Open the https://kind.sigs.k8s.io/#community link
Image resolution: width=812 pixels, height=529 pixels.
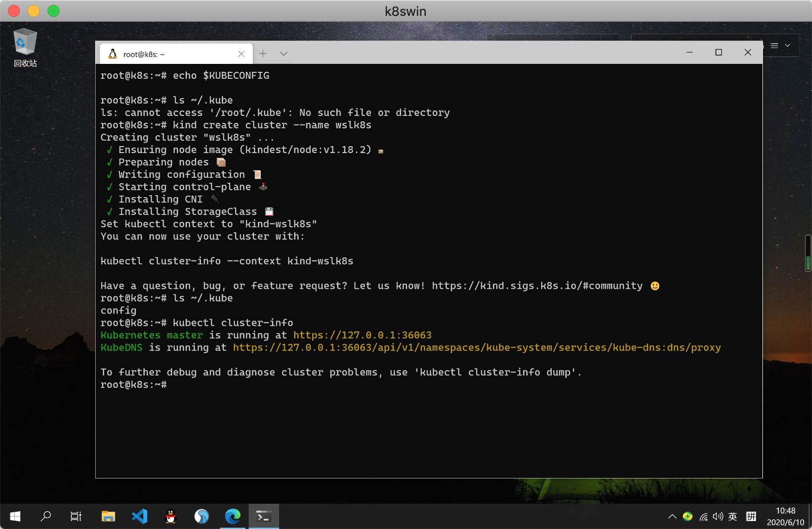[537, 286]
